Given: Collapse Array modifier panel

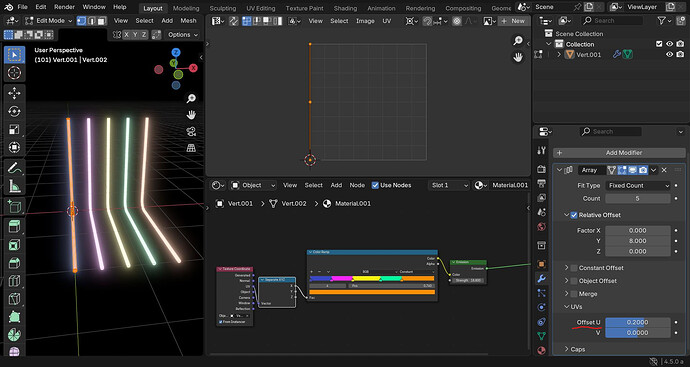Looking at the screenshot, I should [x=559, y=170].
